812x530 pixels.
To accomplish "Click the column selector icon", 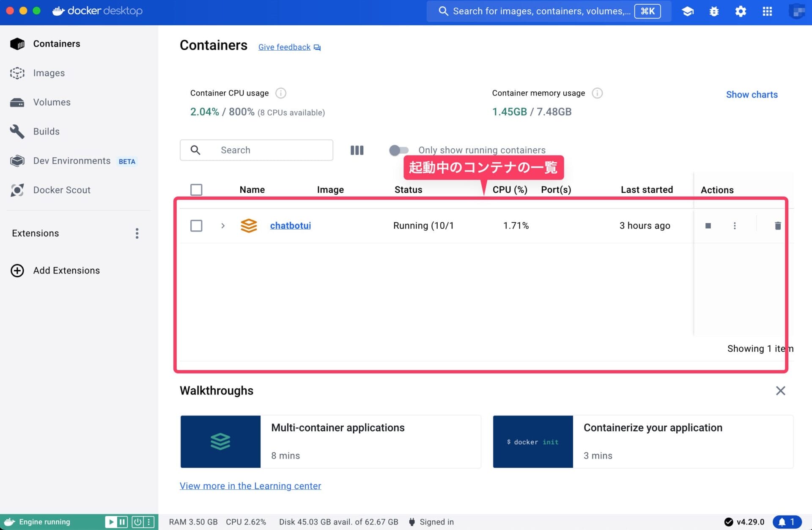I will pos(357,150).
